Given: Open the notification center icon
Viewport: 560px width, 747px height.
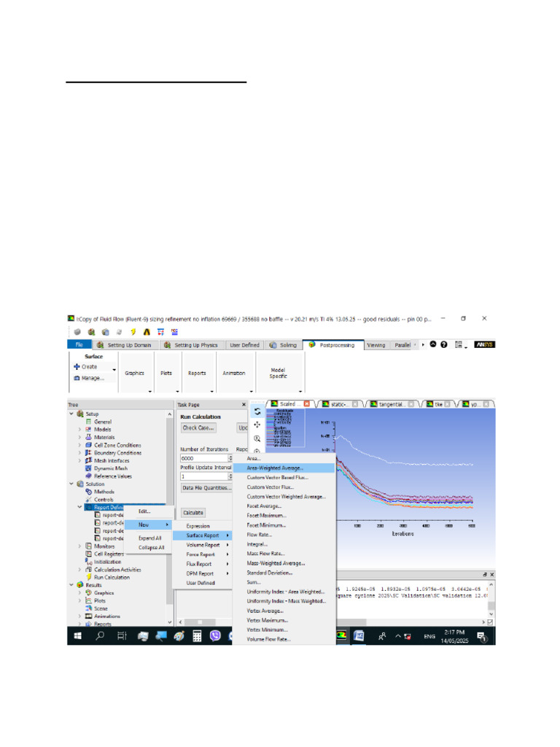Looking at the screenshot, I should coord(481,636).
